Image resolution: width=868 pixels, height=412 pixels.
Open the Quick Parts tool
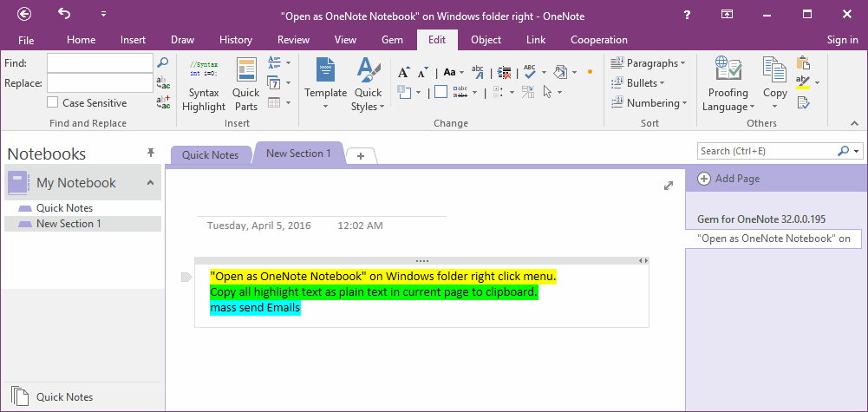245,86
